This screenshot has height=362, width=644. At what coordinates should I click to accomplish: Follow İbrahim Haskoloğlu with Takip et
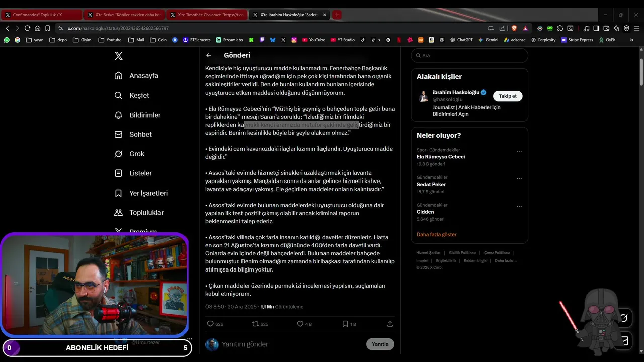508,96
